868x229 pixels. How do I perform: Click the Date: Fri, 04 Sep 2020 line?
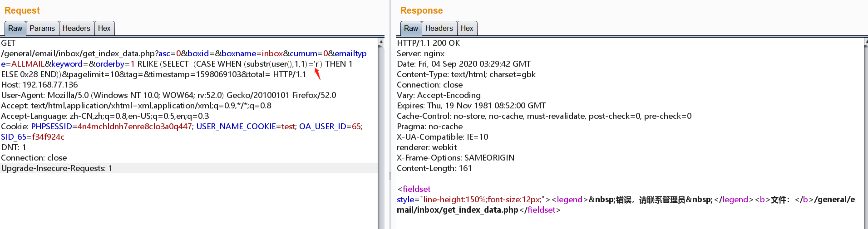[464, 64]
